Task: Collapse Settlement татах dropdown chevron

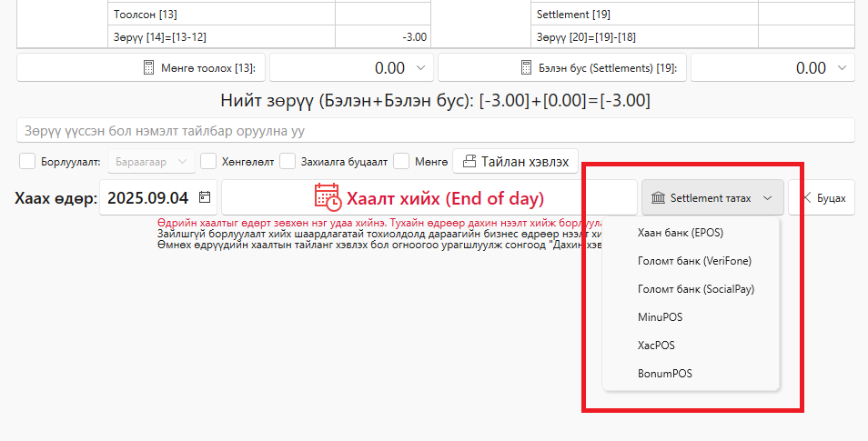Action: [767, 198]
